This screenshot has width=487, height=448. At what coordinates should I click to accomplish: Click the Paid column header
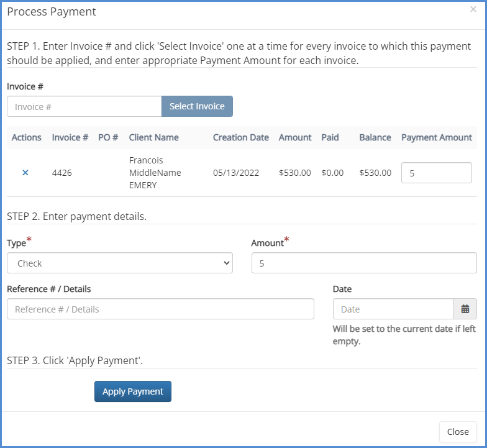pyautogui.click(x=330, y=137)
